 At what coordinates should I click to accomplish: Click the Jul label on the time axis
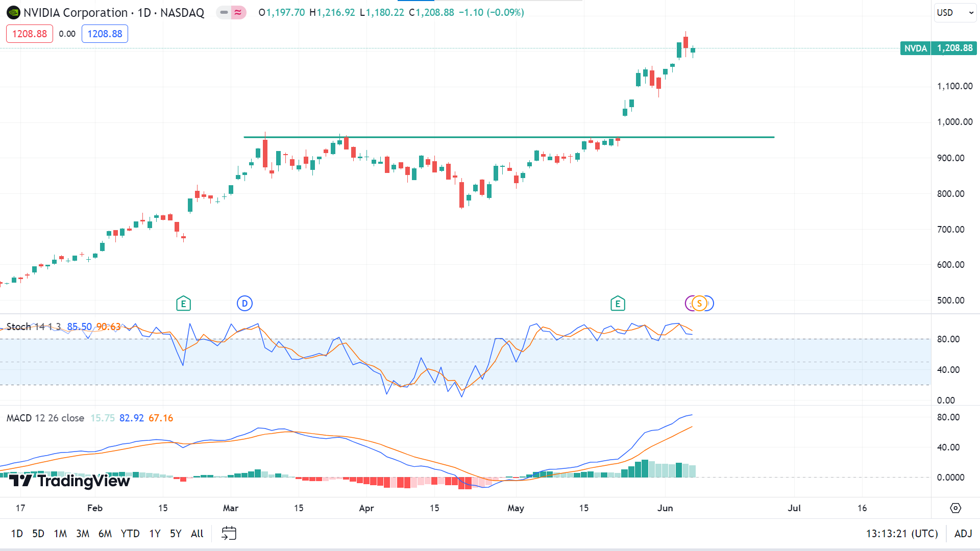[794, 508]
